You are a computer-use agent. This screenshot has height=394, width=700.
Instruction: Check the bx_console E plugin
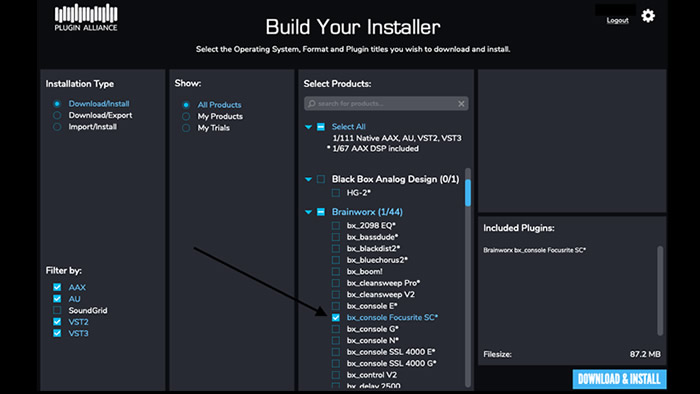(x=336, y=306)
